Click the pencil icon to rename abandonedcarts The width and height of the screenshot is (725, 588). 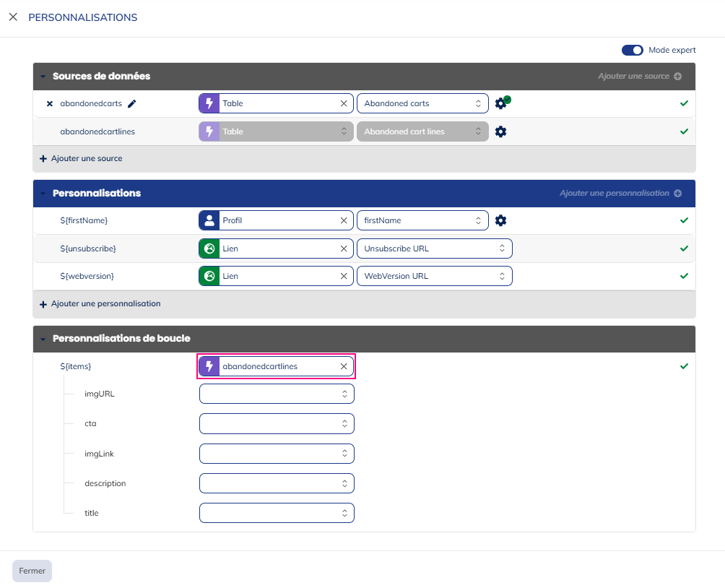coord(131,104)
